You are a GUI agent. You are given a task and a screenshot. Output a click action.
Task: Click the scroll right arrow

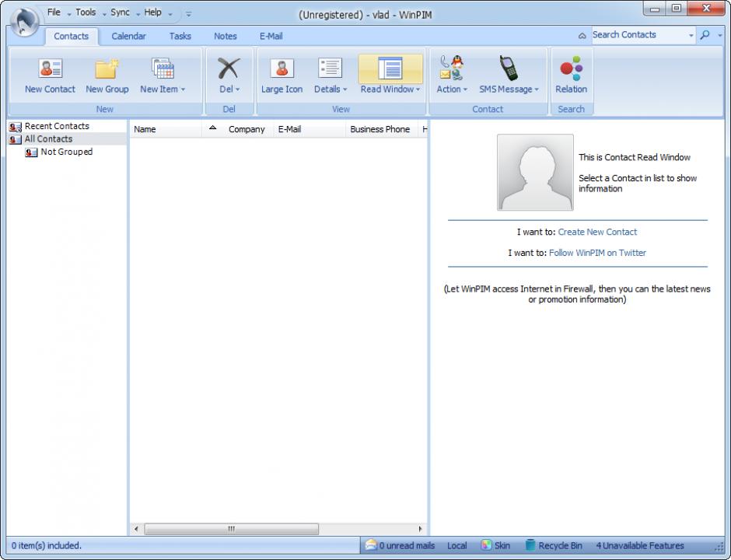coord(420,529)
